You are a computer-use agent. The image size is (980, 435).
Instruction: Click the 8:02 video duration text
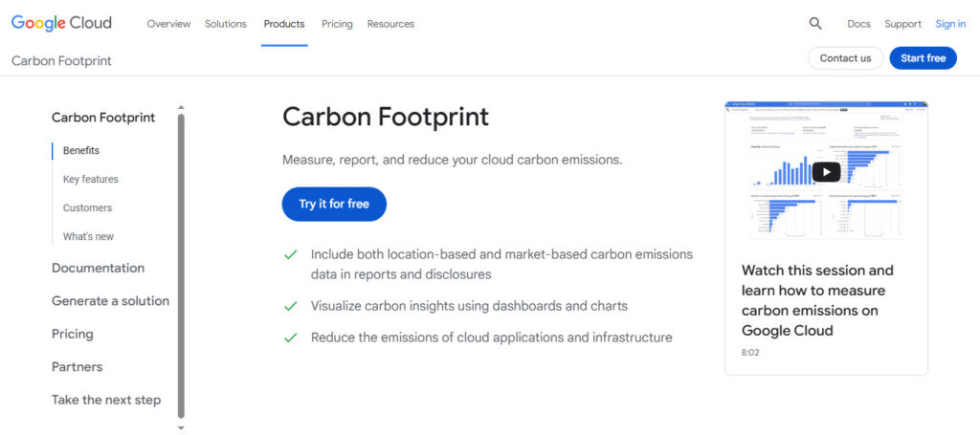(750, 353)
